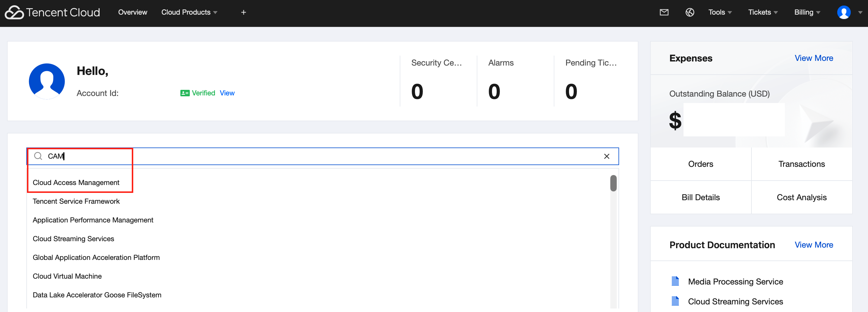Image resolution: width=868 pixels, height=312 pixels.
Task: Click the Cloud Streaming Services document icon
Action: tap(675, 301)
